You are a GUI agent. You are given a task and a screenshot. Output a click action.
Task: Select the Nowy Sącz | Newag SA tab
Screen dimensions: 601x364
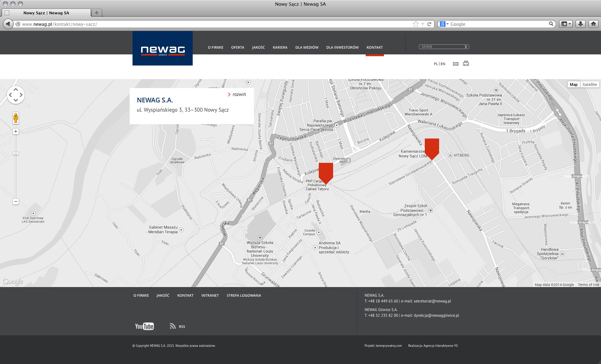46,13
